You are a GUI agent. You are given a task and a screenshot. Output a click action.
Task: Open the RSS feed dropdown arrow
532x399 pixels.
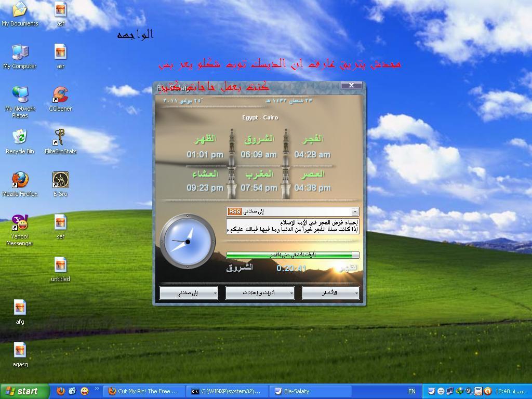click(x=355, y=212)
